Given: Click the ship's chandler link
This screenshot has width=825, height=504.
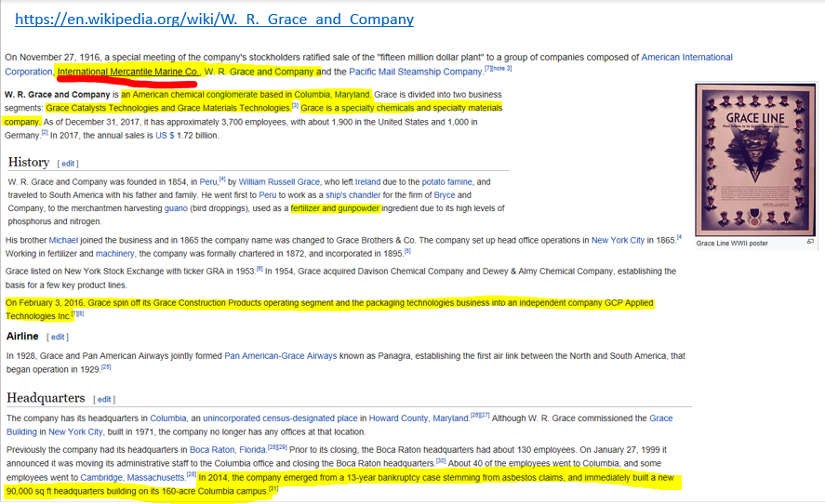Looking at the screenshot, I should pyautogui.click(x=353, y=194).
